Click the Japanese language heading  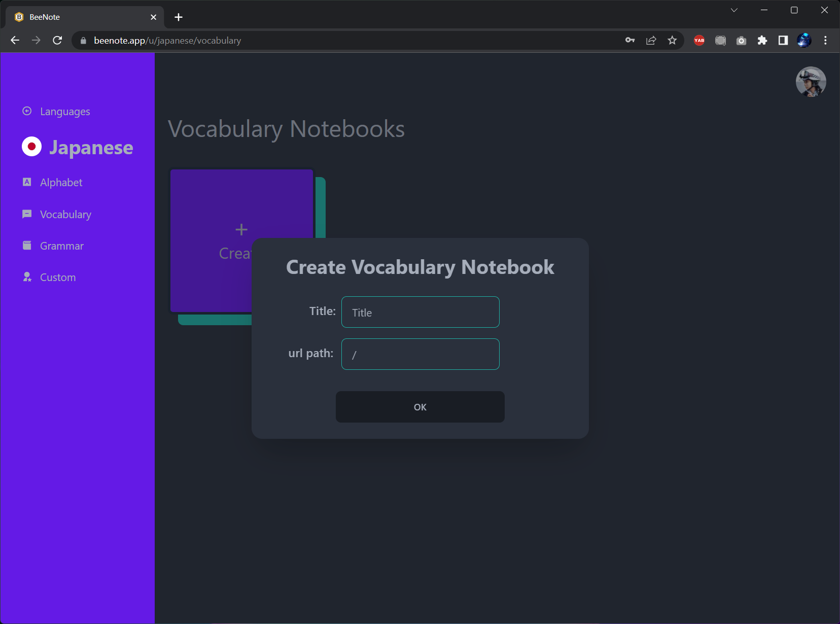coord(91,148)
